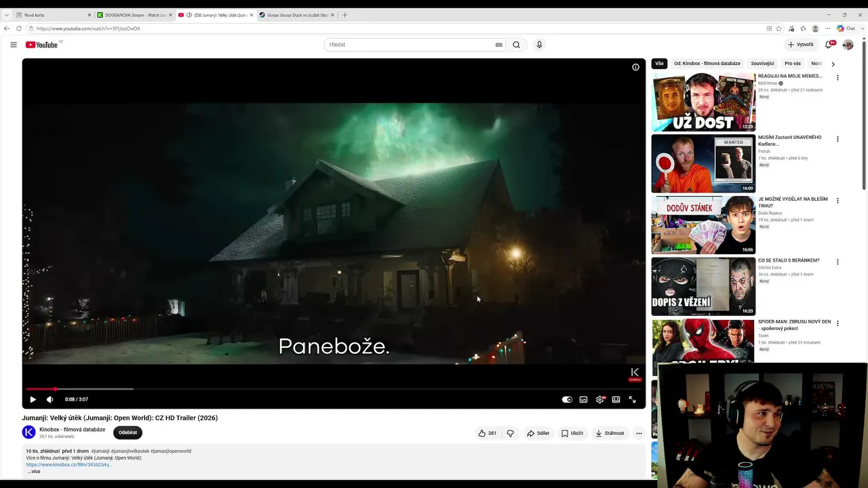868x488 pixels.
Task: Open the YouTube guide hamburger menu
Action: tap(14, 45)
